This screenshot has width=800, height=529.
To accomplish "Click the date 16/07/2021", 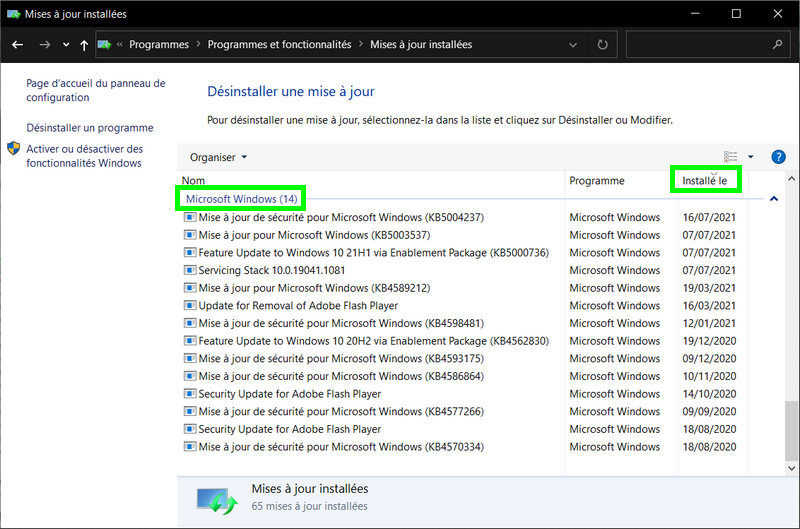I will (709, 217).
